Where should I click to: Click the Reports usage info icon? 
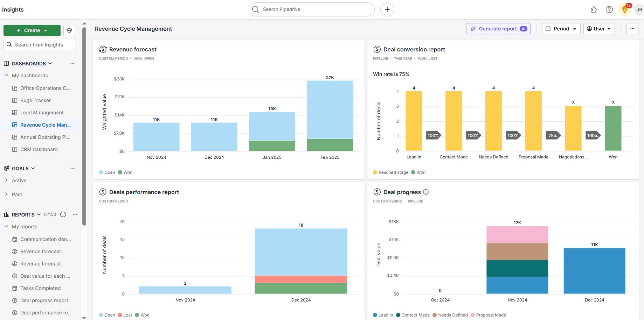tap(63, 214)
